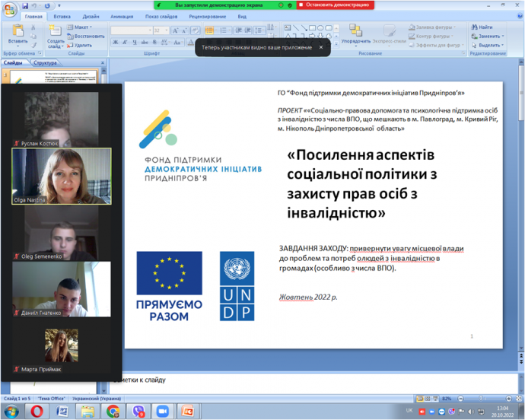Click Olga Narizna's video thumbnail
The height and width of the screenshot is (420, 525).
pyautogui.click(x=61, y=177)
